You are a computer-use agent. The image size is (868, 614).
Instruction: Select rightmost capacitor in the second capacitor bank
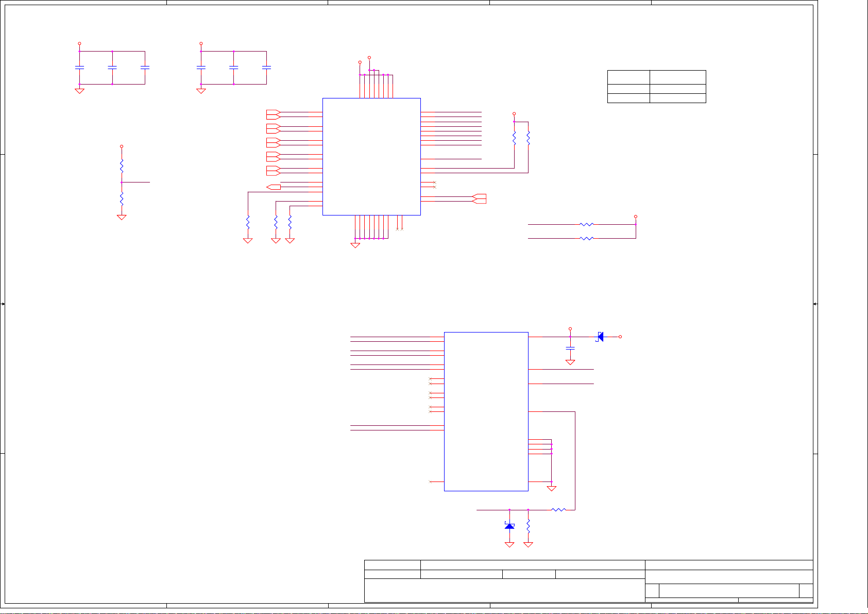pyautogui.click(x=266, y=68)
